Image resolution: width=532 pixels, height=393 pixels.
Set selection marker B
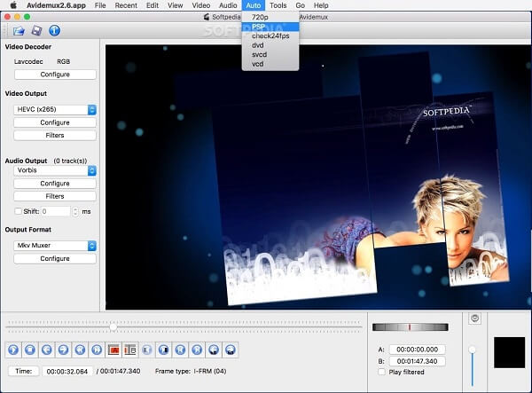tap(129, 350)
